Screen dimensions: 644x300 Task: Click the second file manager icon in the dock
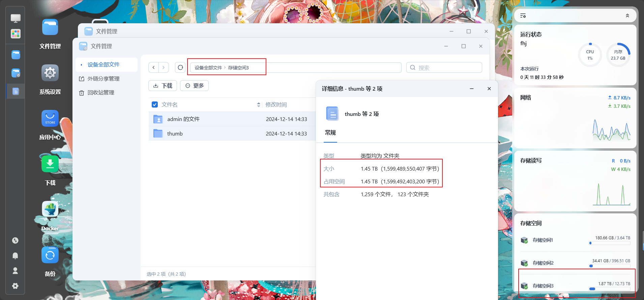tap(16, 73)
